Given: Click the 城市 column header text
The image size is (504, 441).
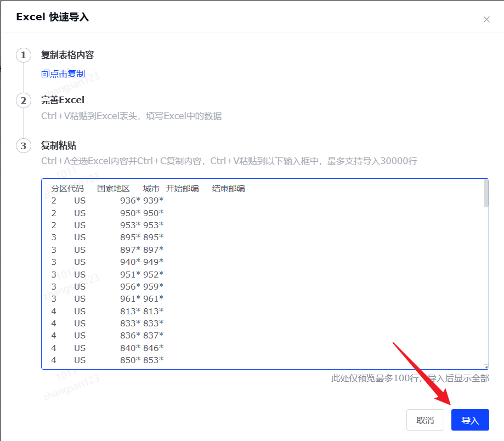Looking at the screenshot, I should (151, 188).
